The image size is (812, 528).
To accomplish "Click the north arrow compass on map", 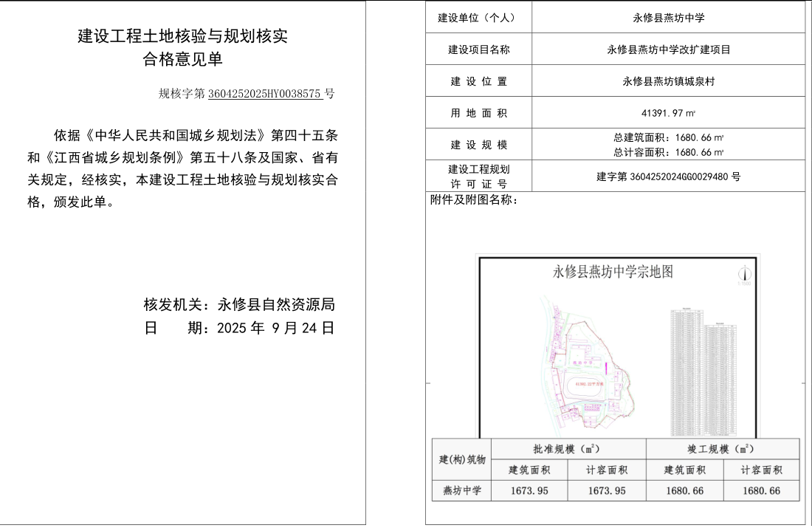I will click(x=743, y=273).
